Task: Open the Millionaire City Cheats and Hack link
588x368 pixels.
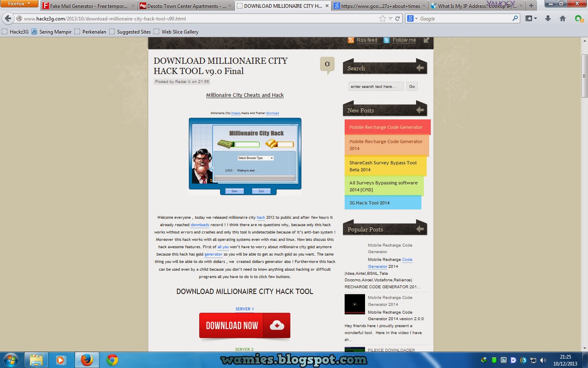Action: point(245,95)
